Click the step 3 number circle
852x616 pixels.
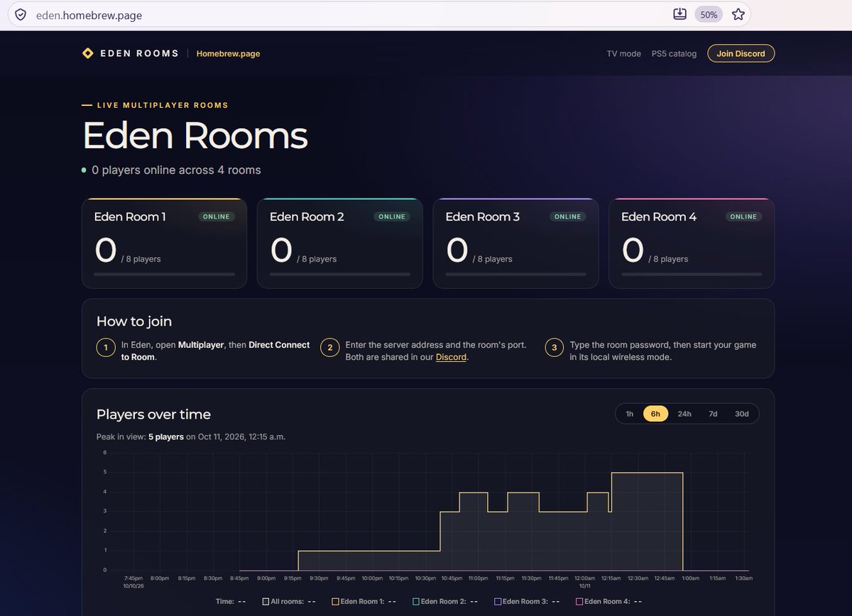555,348
